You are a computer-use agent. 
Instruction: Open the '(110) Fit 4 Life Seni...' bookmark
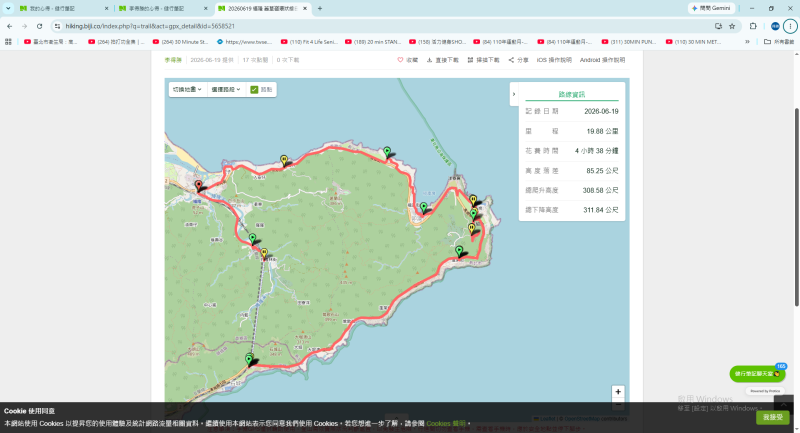click(x=309, y=42)
